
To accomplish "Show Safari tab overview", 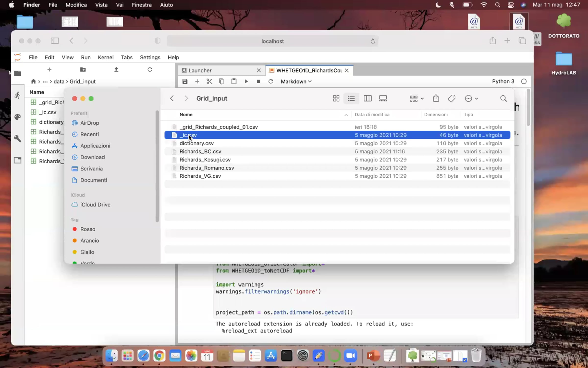I will [522, 41].
